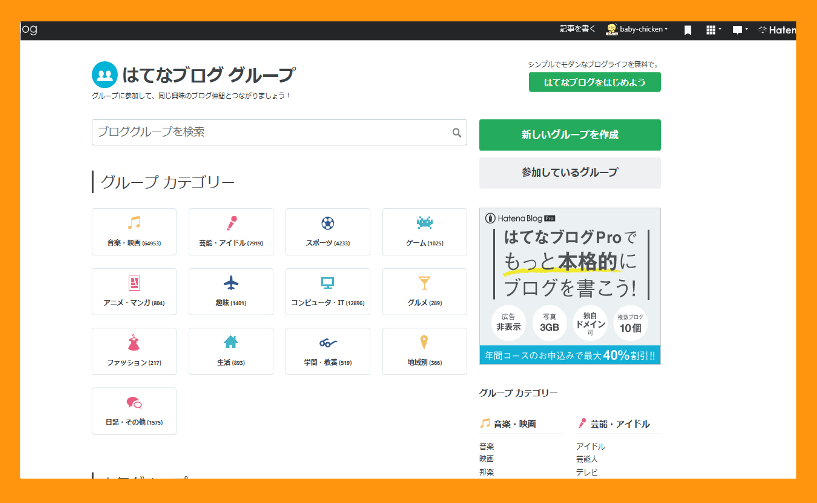Open the 趣味 airplane category card
Image resolution: width=817 pixels, height=503 pixels.
coord(231,291)
